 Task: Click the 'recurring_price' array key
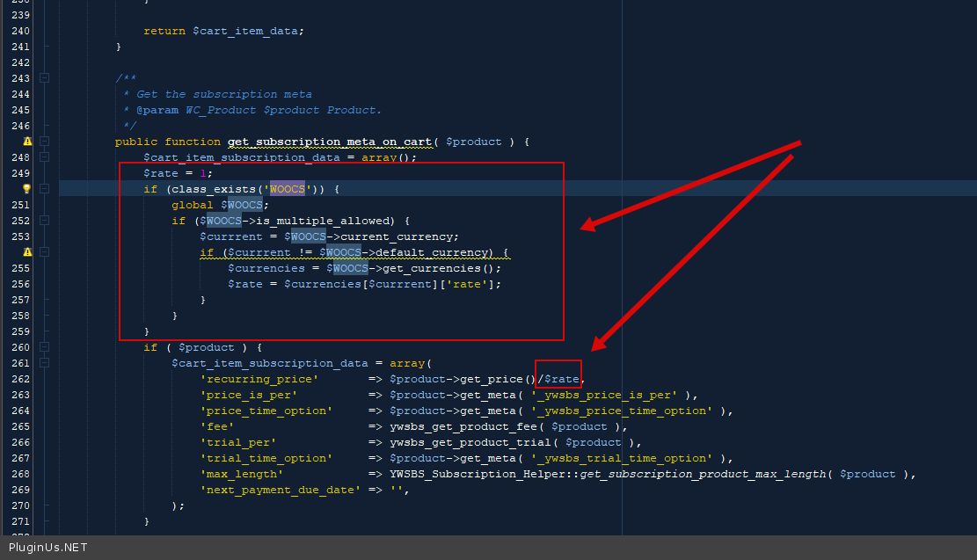click(259, 379)
